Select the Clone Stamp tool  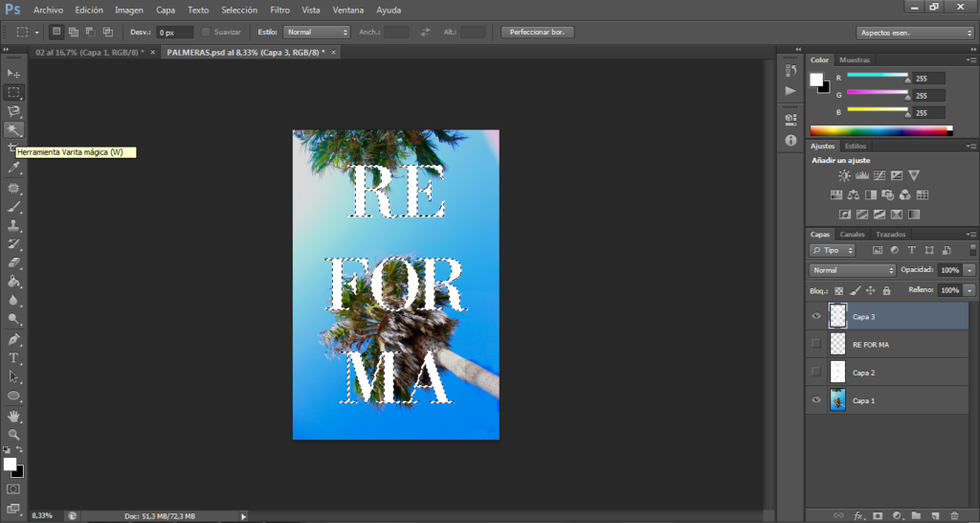(13, 225)
